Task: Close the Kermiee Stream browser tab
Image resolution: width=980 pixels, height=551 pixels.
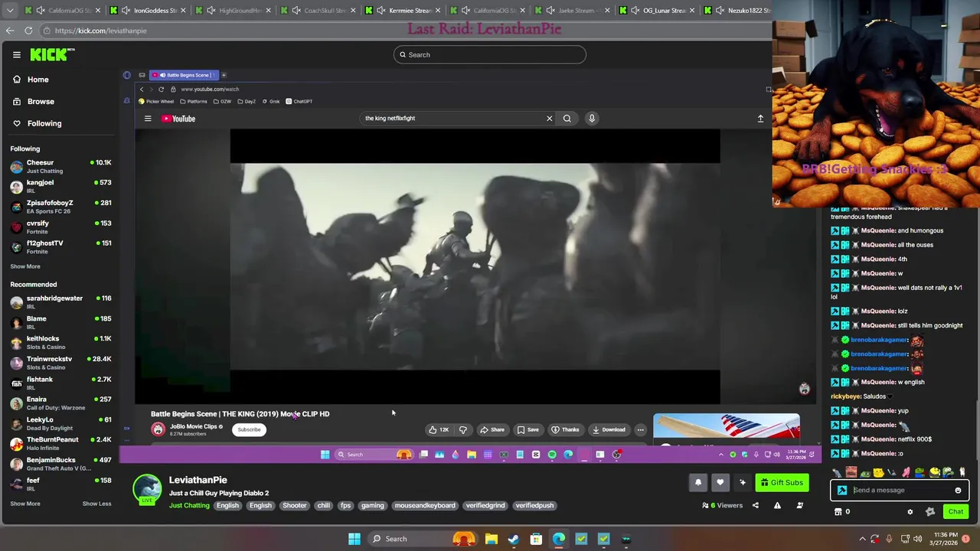Action: click(438, 11)
